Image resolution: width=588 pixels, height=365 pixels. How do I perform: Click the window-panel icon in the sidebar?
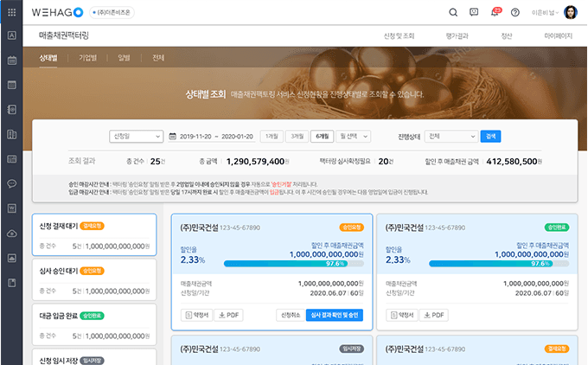pyautogui.click(x=11, y=85)
